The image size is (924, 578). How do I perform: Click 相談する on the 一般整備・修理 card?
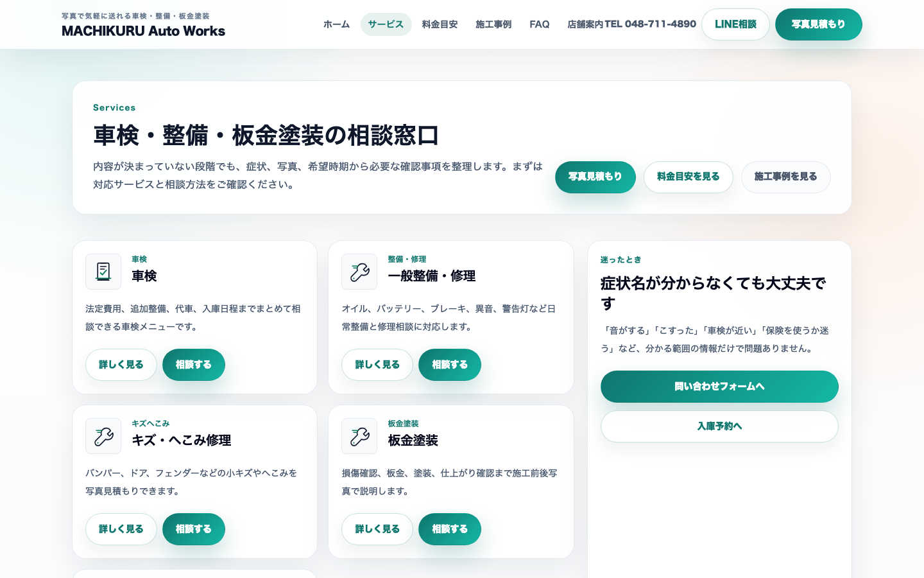[450, 365]
